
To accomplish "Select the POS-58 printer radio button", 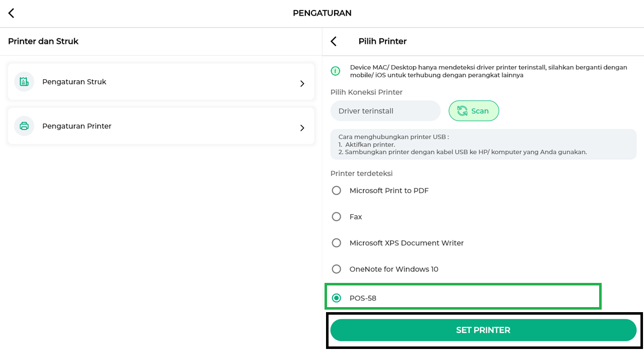I will 337,298.
